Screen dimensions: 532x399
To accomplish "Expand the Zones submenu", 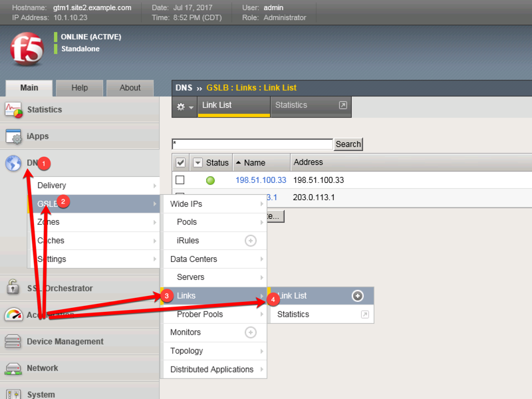I will [95, 222].
